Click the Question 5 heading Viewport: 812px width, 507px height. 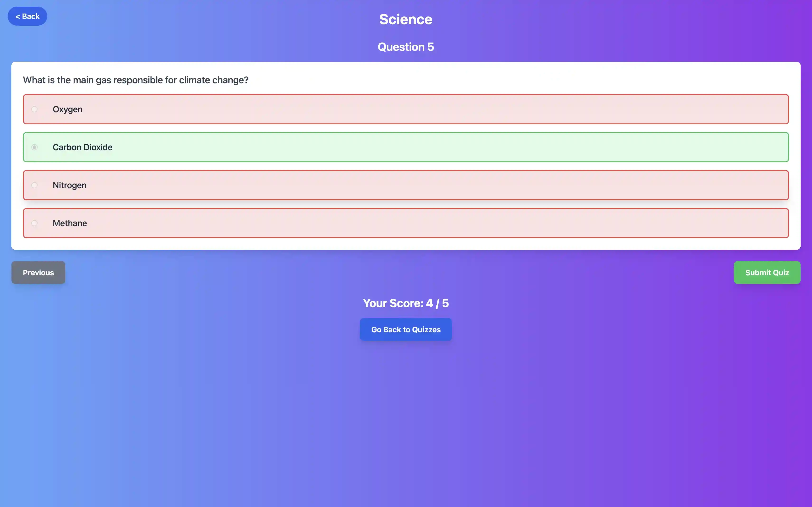[x=406, y=47]
